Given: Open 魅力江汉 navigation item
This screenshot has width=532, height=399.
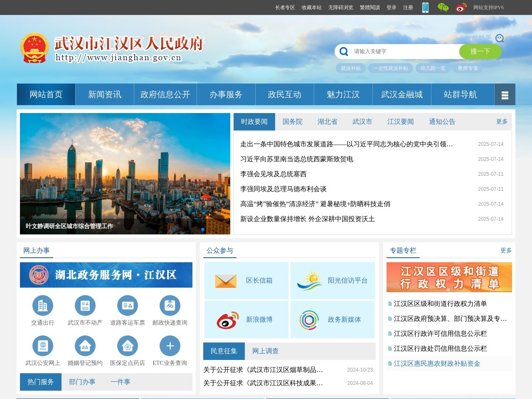Looking at the screenshot, I should click(343, 95).
